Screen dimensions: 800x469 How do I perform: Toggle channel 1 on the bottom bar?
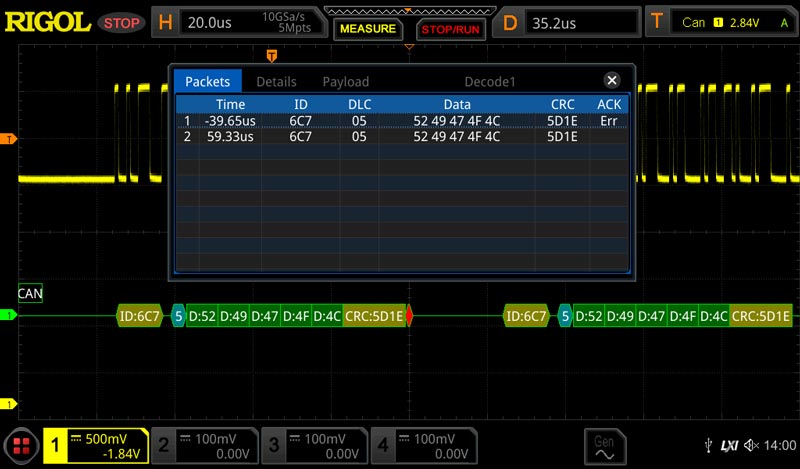coord(96,446)
